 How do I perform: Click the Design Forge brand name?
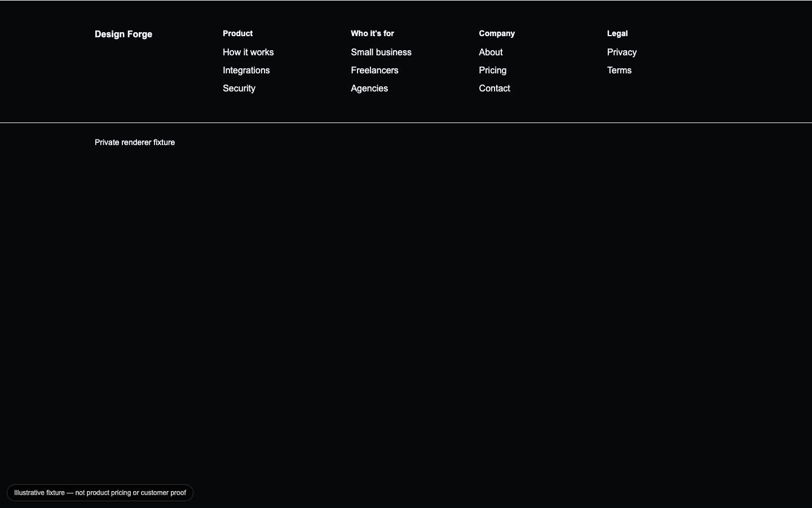coord(123,34)
